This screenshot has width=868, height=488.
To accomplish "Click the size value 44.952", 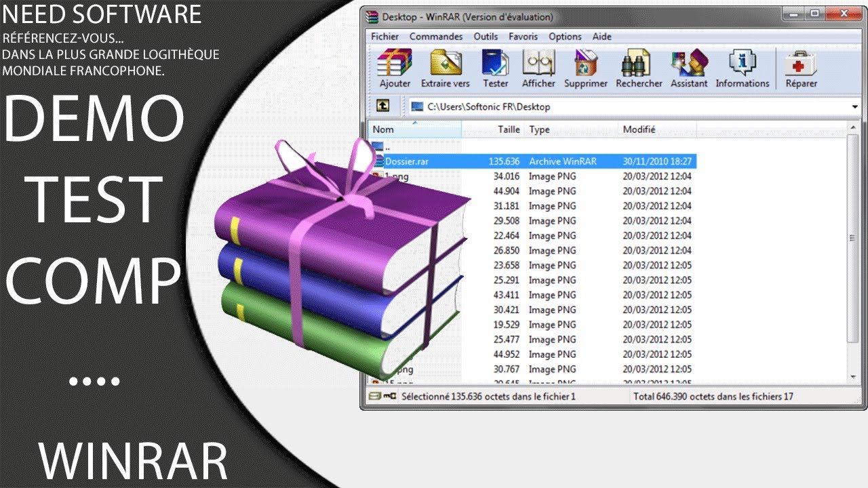I will 507,354.
